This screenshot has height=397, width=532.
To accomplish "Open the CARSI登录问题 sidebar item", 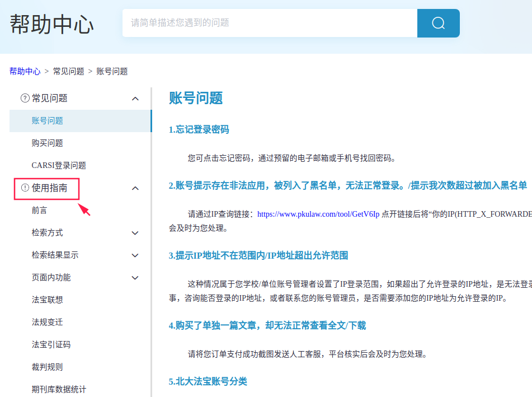I will point(59,166).
